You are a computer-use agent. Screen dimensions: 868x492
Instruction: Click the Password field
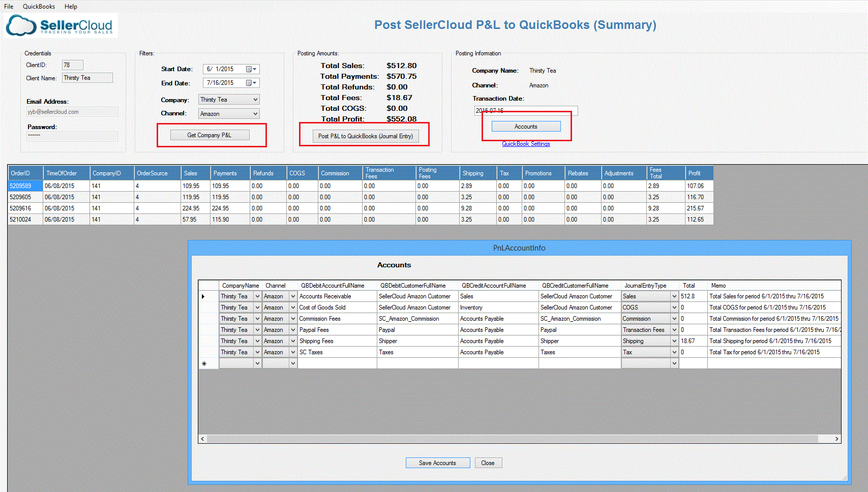pyautogui.click(x=72, y=136)
